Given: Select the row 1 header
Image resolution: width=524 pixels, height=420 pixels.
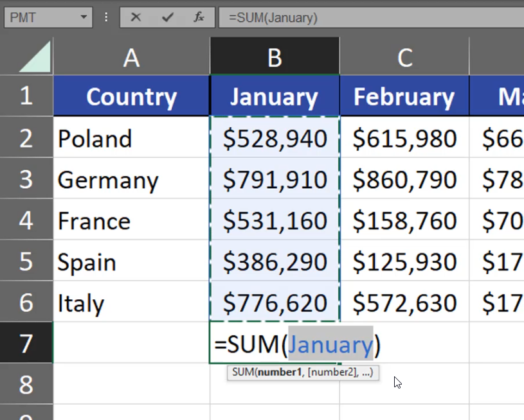Looking at the screenshot, I should click(26, 96).
